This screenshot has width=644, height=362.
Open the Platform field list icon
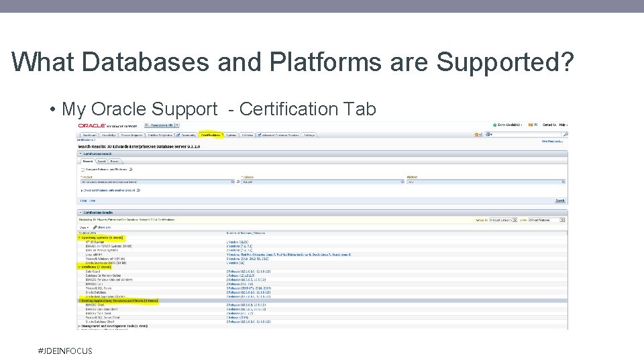[563, 182]
